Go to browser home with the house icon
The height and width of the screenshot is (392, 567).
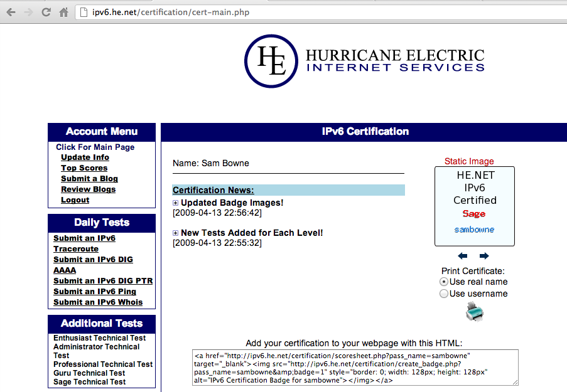63,13
